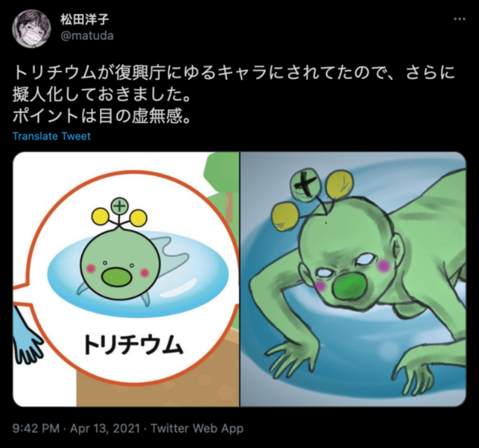
Task: Click the left yellow ball on mascot antenna
Action: pos(101,216)
